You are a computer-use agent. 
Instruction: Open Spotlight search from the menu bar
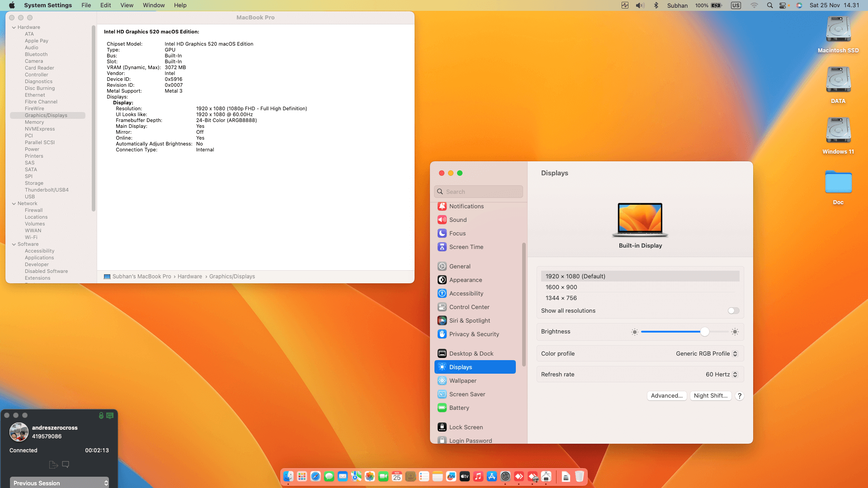(x=770, y=5)
